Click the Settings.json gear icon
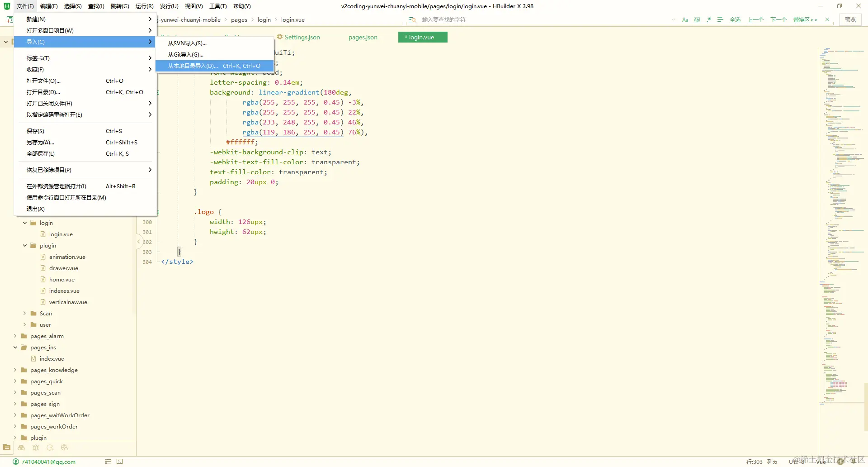 click(280, 37)
